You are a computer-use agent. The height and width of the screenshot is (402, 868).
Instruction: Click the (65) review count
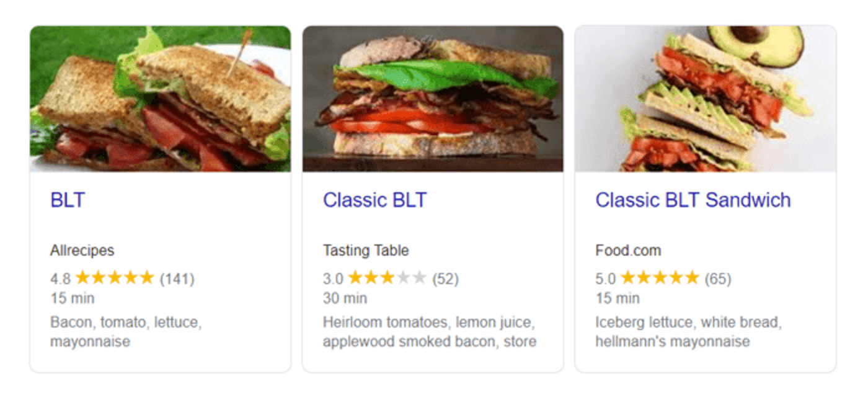718,279
